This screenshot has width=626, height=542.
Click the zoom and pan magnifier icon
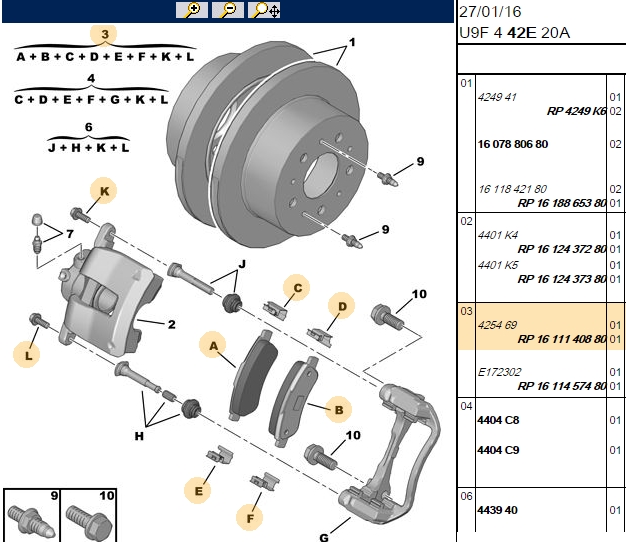(x=264, y=10)
